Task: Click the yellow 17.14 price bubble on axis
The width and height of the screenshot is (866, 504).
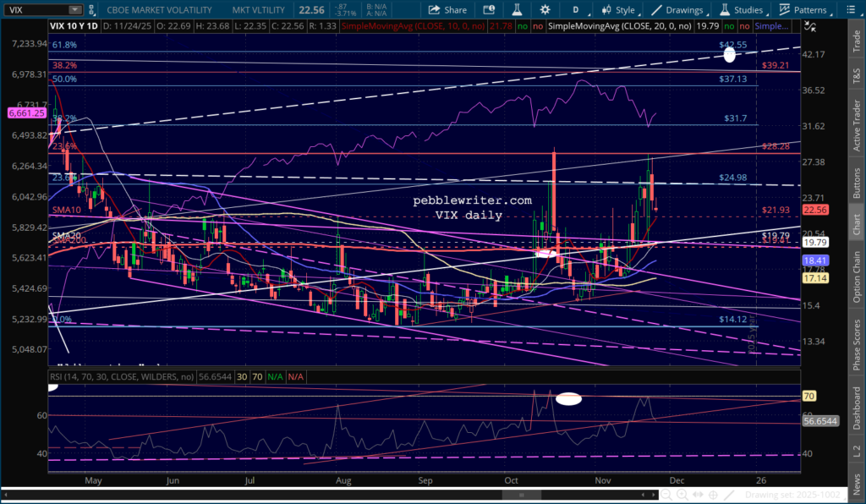Action: pos(815,278)
